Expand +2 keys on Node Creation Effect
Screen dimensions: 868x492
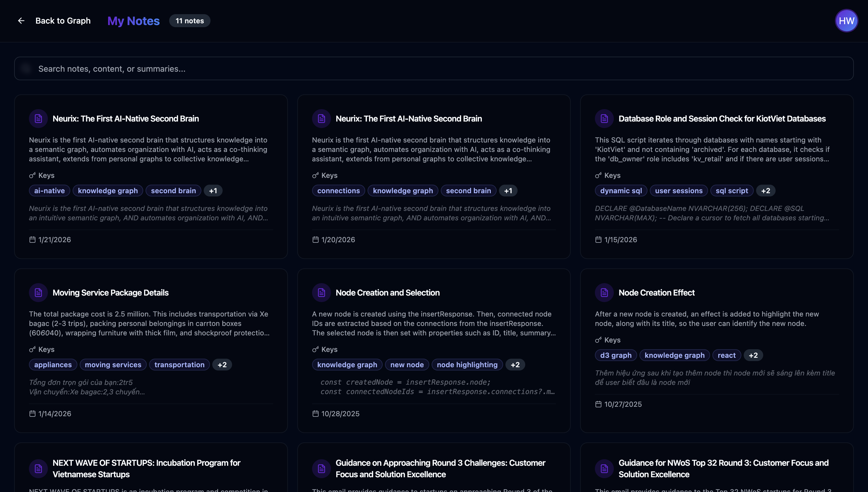(x=753, y=355)
